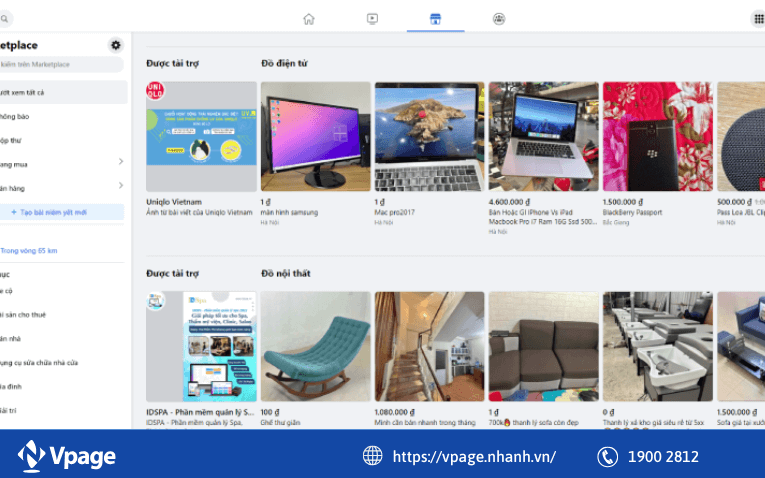The width and height of the screenshot is (765, 478).
Task: Open the Groups tab icon
Action: (x=499, y=18)
